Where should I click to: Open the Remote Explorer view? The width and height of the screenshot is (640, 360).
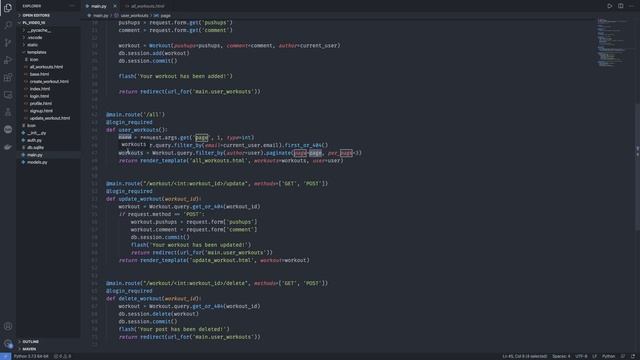click(8, 95)
